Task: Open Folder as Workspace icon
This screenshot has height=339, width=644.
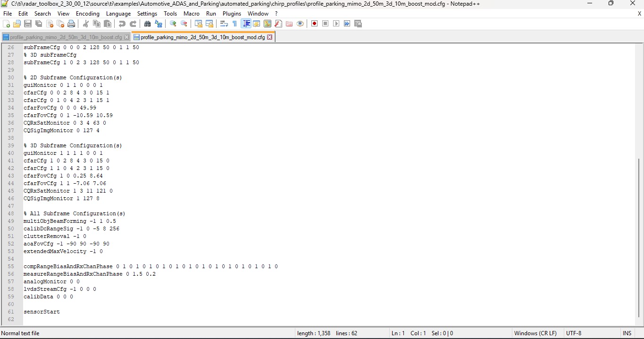Action: click(x=289, y=24)
